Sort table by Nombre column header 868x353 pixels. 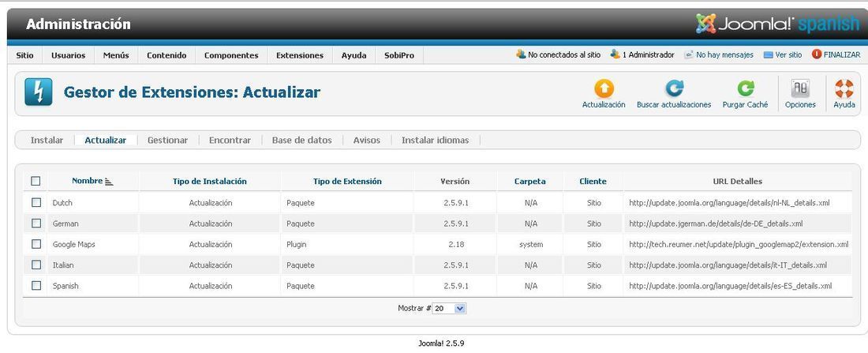[87, 181]
